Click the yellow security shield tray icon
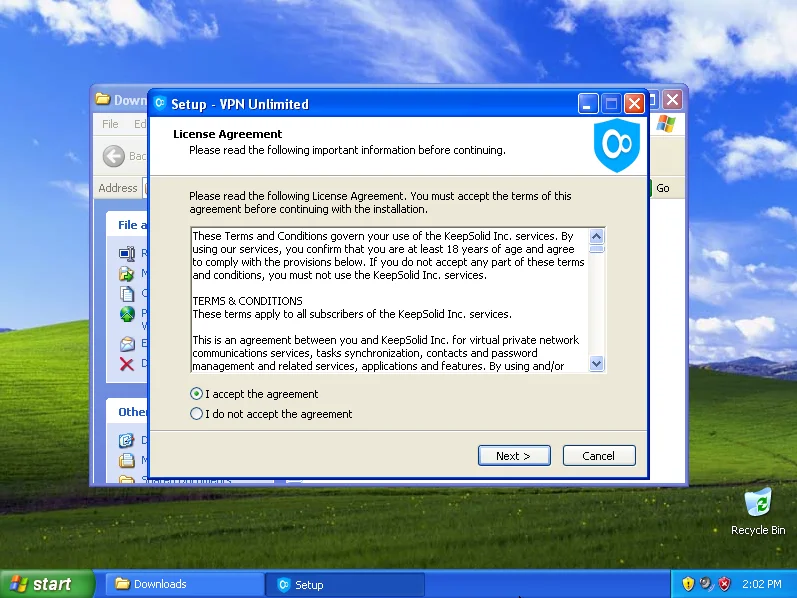This screenshot has width=797, height=598. pyautogui.click(x=688, y=584)
